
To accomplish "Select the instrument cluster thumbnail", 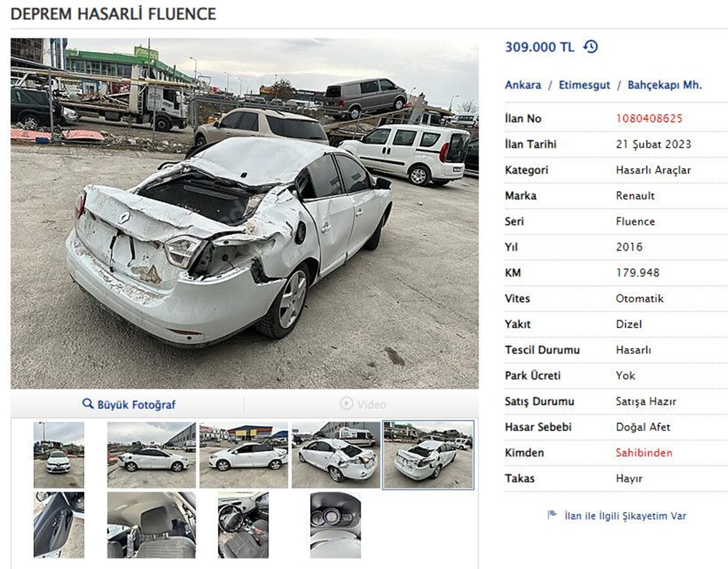I will [335, 525].
